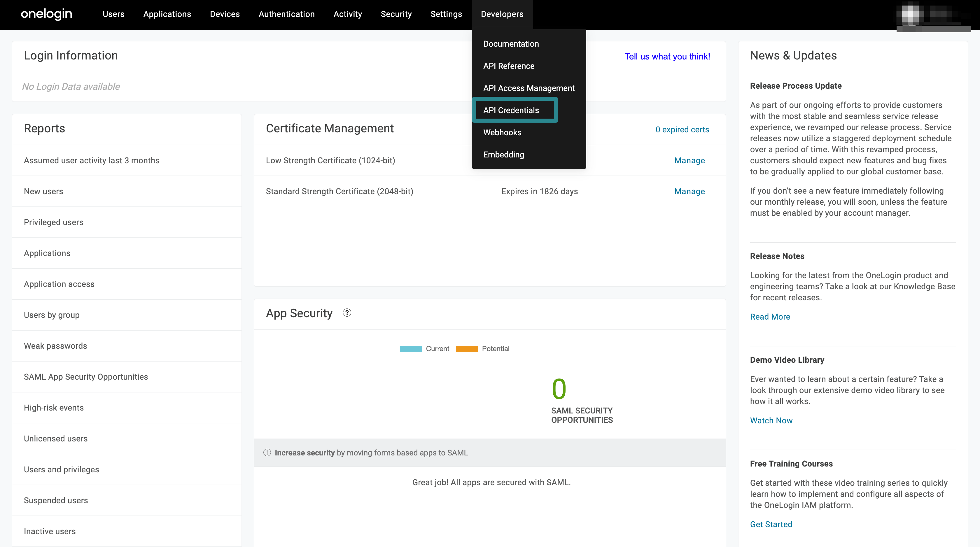Screen dimensions: 980x547
Task: Click Read More under Release Notes
Action: [x=770, y=316]
